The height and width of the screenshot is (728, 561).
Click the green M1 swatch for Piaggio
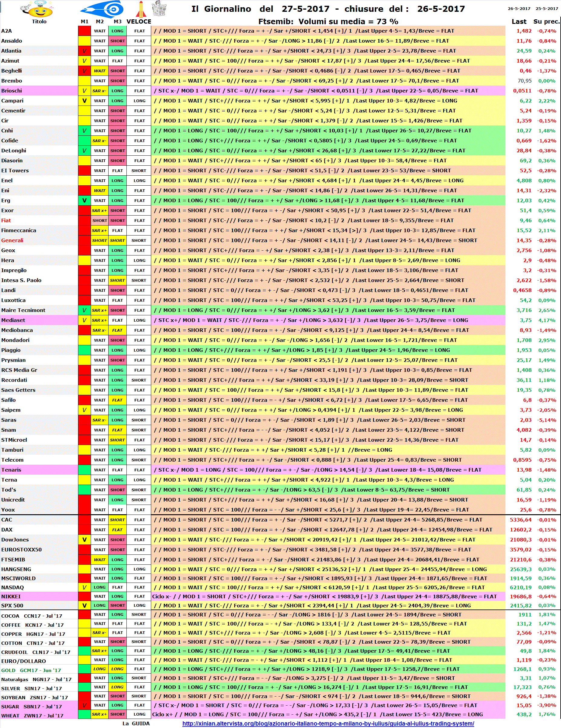84,350
